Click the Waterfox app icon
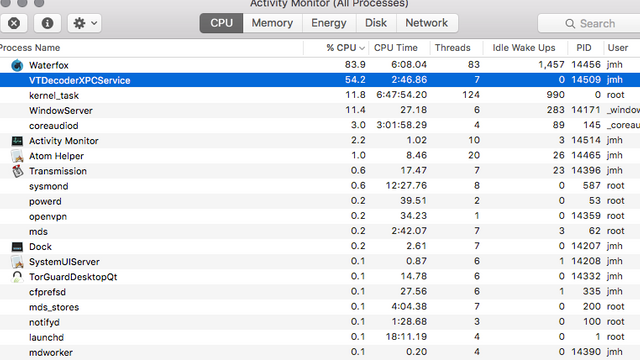This screenshot has width=640, height=360. click(x=17, y=65)
